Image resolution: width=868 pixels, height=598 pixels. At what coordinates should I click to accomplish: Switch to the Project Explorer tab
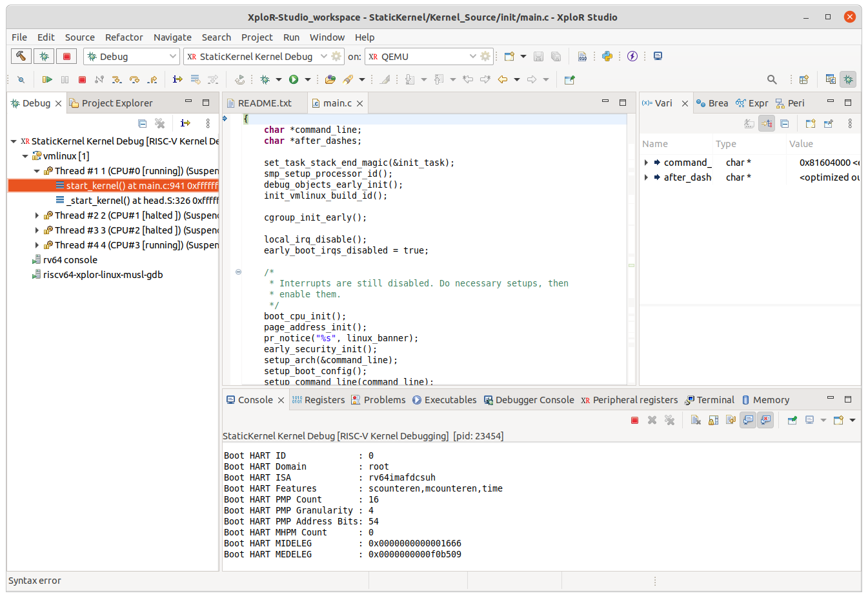(111, 103)
